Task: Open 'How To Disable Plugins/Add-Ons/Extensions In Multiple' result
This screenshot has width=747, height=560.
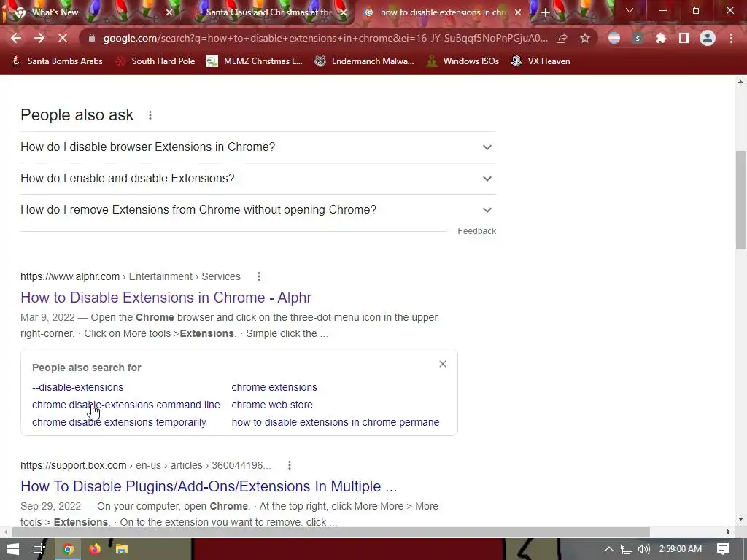Action: tap(209, 486)
